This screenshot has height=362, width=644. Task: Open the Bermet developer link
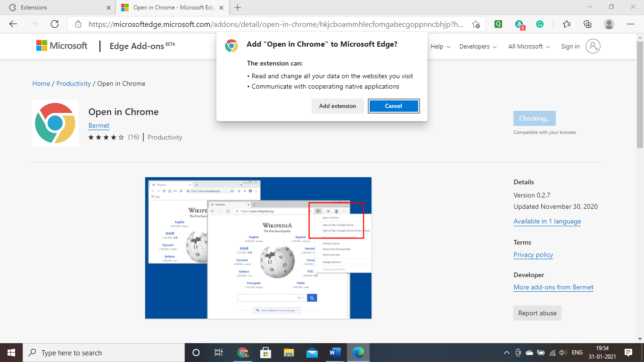click(99, 125)
